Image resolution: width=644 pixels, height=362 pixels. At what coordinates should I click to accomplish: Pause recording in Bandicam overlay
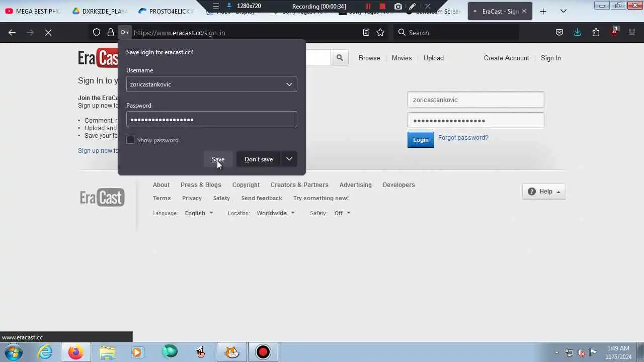tap(368, 7)
